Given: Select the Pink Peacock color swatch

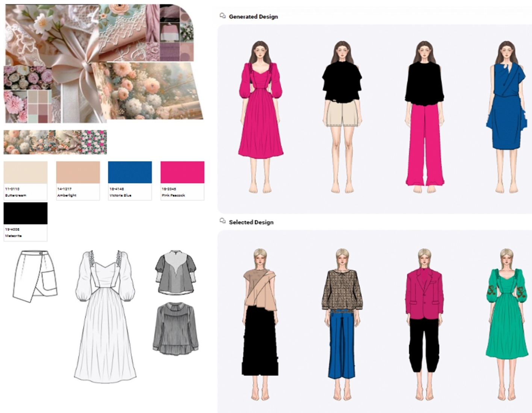Looking at the screenshot, I should coord(182,172).
